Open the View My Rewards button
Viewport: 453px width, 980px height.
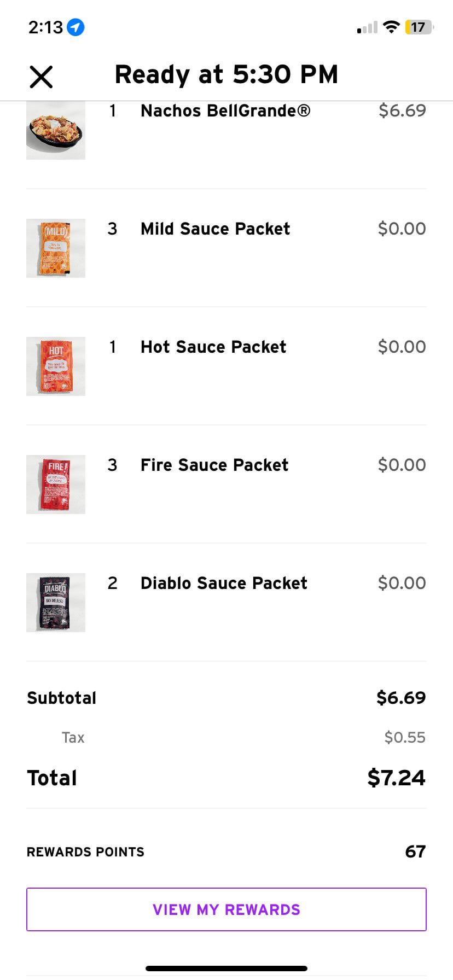point(226,909)
